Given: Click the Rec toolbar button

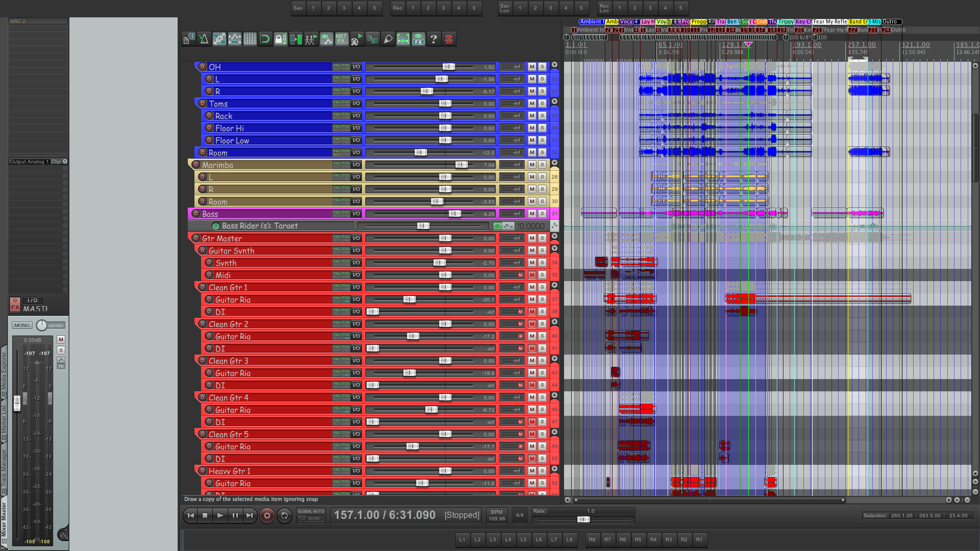Looking at the screenshot, I should coord(398,8).
